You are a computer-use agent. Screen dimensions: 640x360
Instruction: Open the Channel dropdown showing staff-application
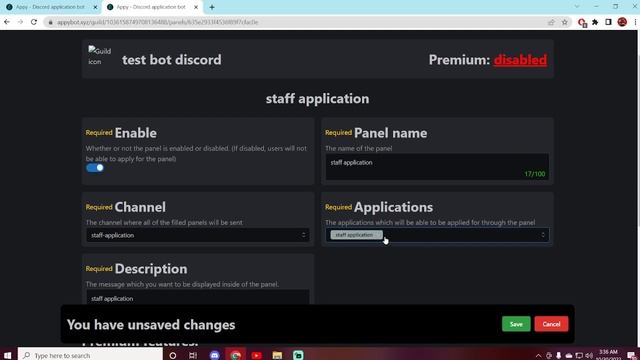pyautogui.click(x=198, y=235)
